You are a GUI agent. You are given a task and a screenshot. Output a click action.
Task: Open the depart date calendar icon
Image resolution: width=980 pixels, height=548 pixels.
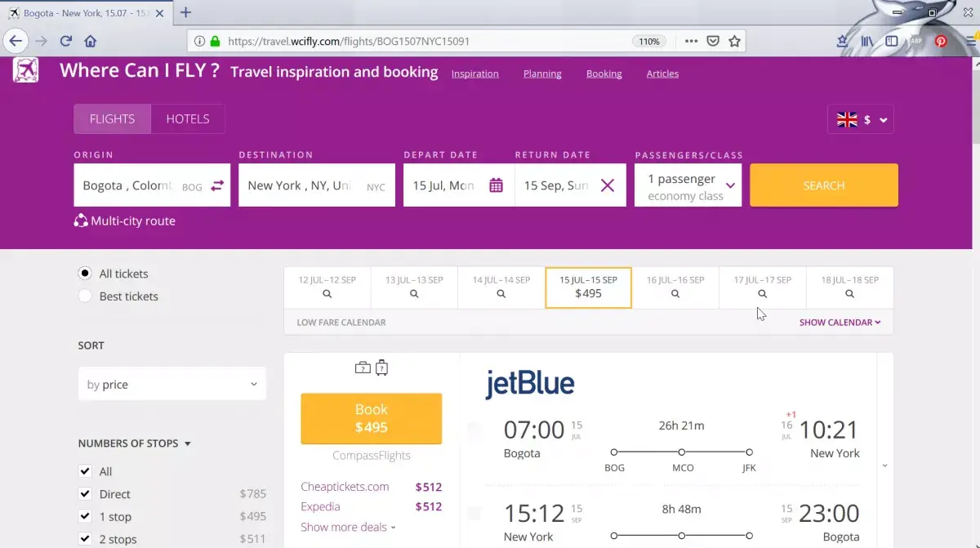[x=496, y=185]
